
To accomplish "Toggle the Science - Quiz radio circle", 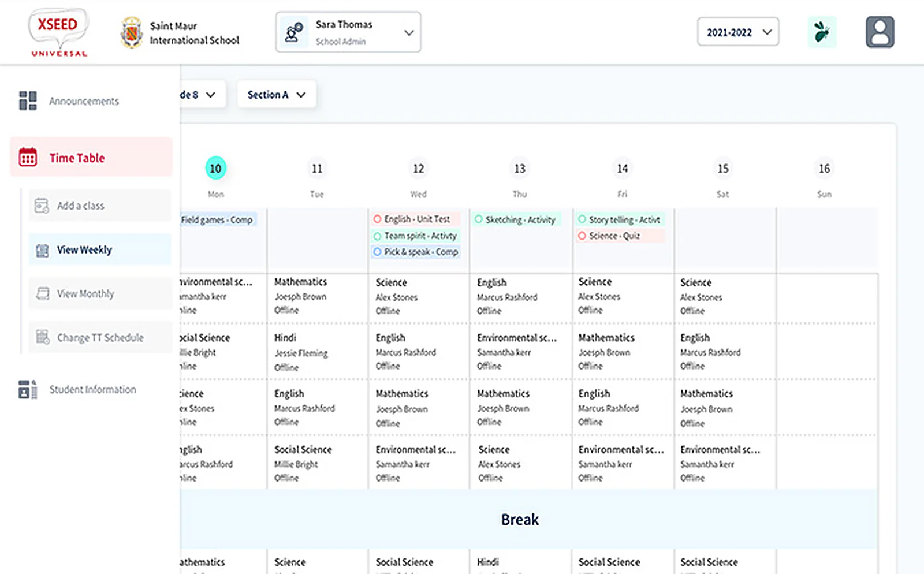I will point(582,236).
